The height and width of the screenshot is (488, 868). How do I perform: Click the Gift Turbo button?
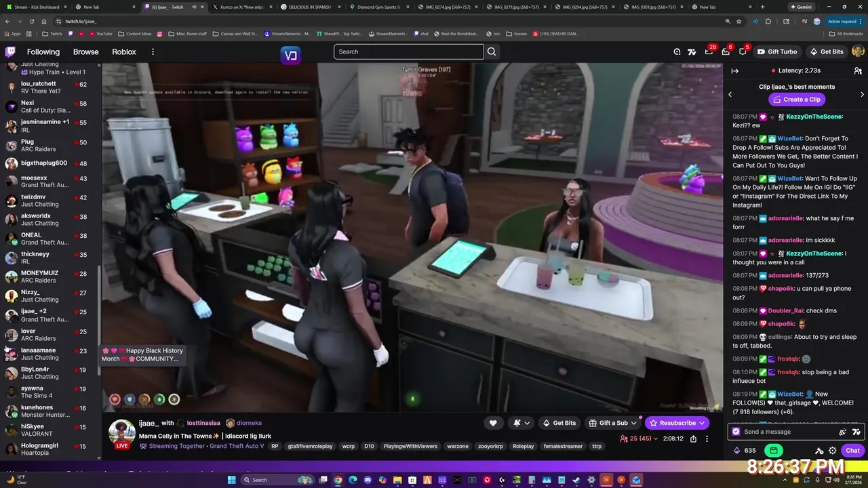pos(777,52)
